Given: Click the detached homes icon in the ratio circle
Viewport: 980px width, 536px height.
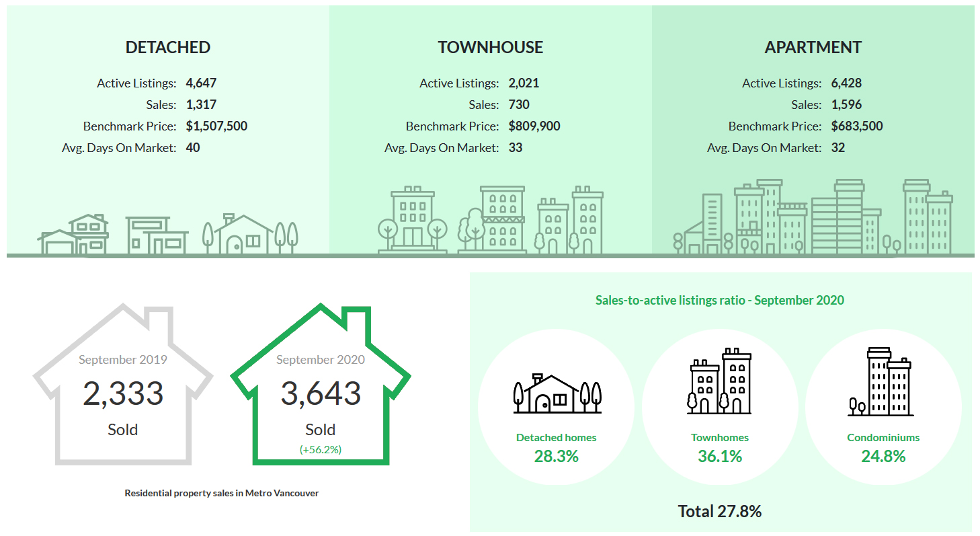Looking at the screenshot, I should (557, 393).
